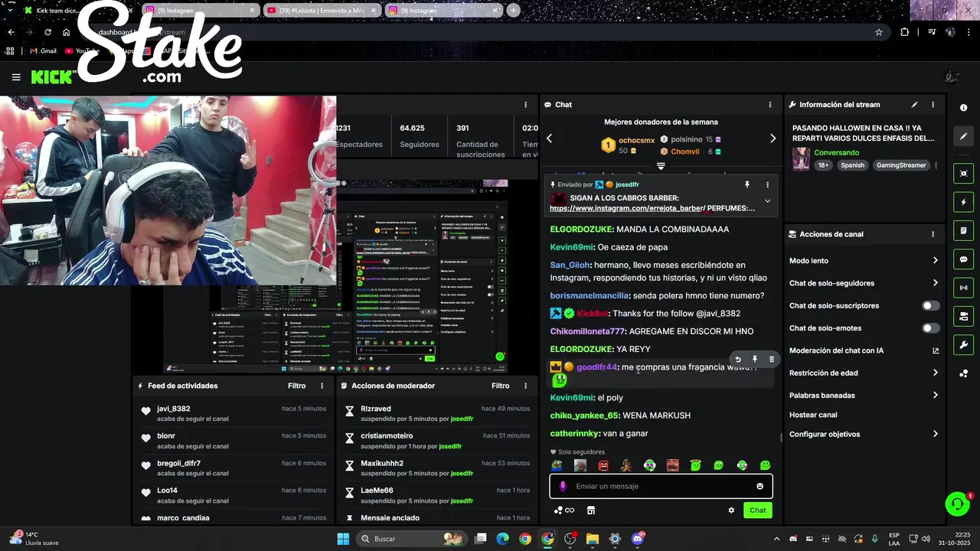Select user cristianmoteiro in moderator actions

click(387, 436)
